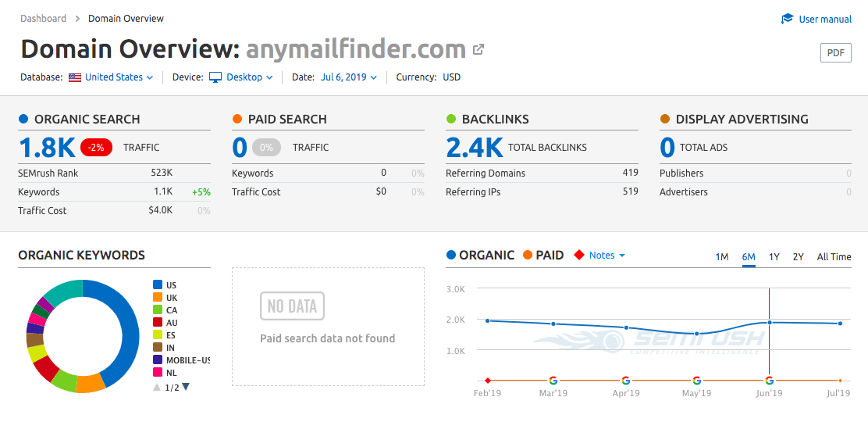Open the Jul 6, 2019 date dropdown

(x=349, y=77)
